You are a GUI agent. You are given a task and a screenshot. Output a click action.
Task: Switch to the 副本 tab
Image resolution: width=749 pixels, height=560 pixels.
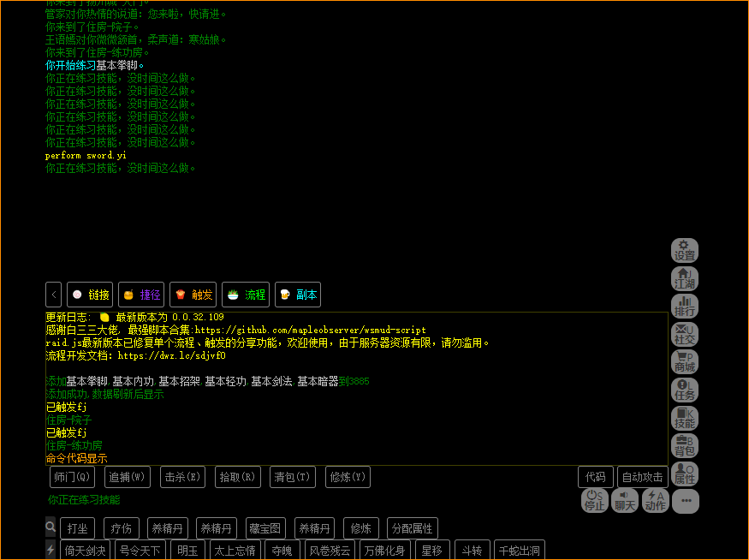[298, 295]
